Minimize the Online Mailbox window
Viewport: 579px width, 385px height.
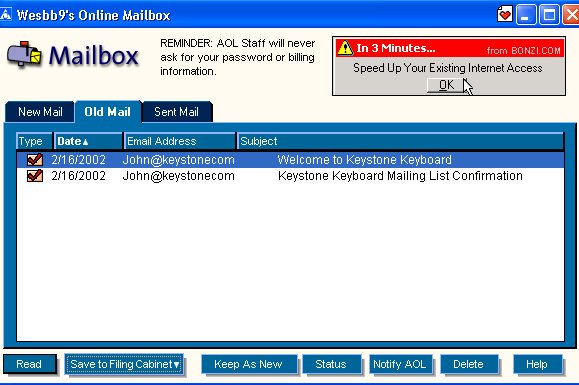pyautogui.click(x=526, y=15)
